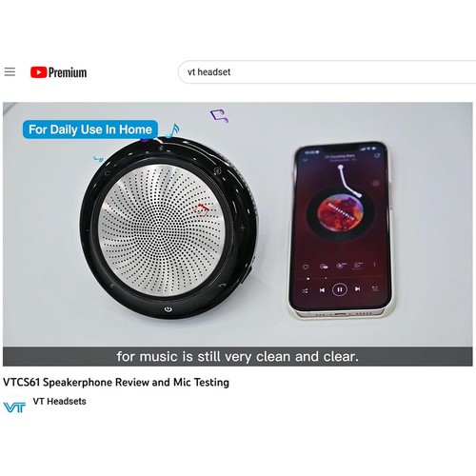Viewport: 476px width, 476px height.
Task: Open vertical three-dot menu on phone player
Action: 374,264
